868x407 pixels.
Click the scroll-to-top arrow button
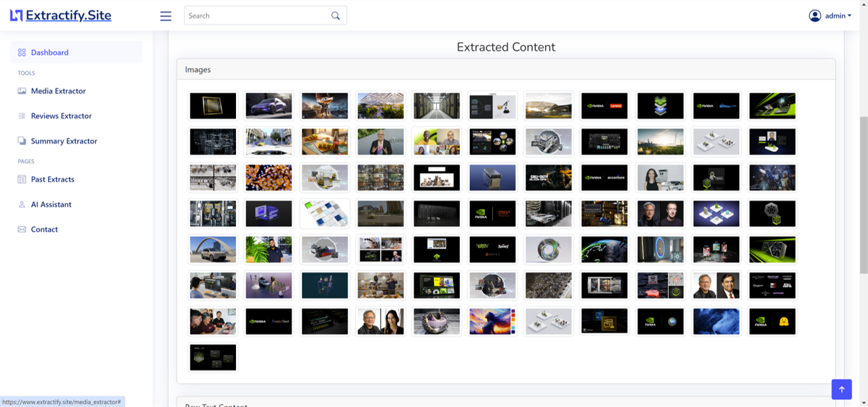[x=841, y=389]
